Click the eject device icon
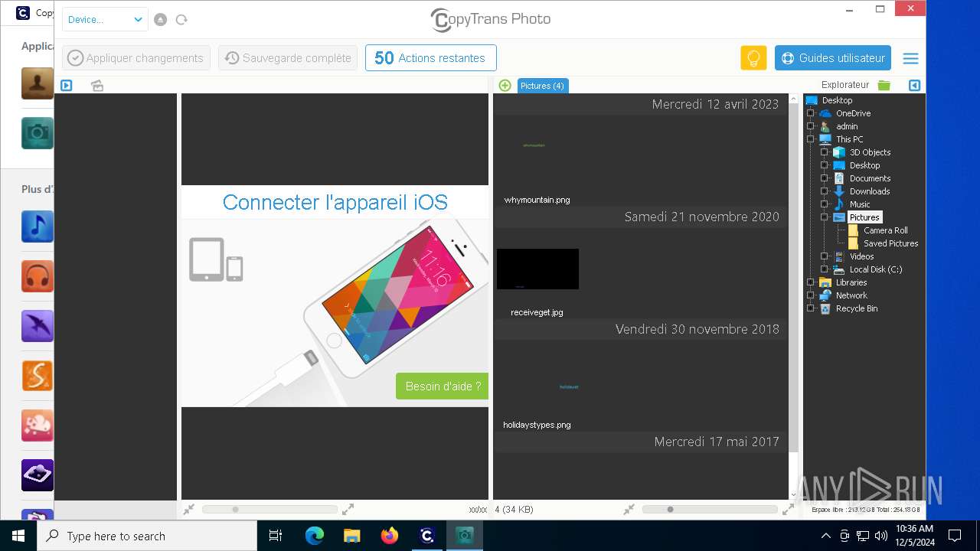The width and height of the screenshot is (980, 551). (160, 20)
